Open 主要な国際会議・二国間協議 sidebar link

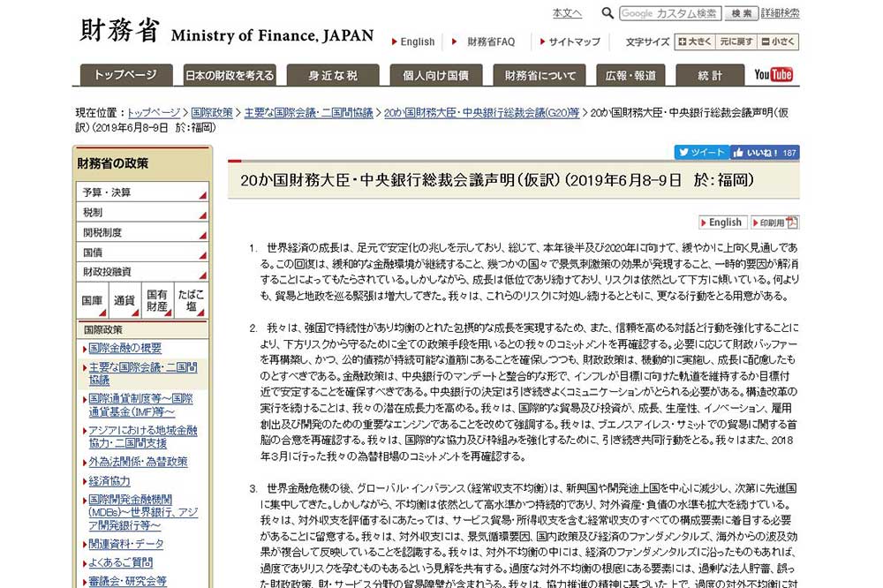coord(143,373)
